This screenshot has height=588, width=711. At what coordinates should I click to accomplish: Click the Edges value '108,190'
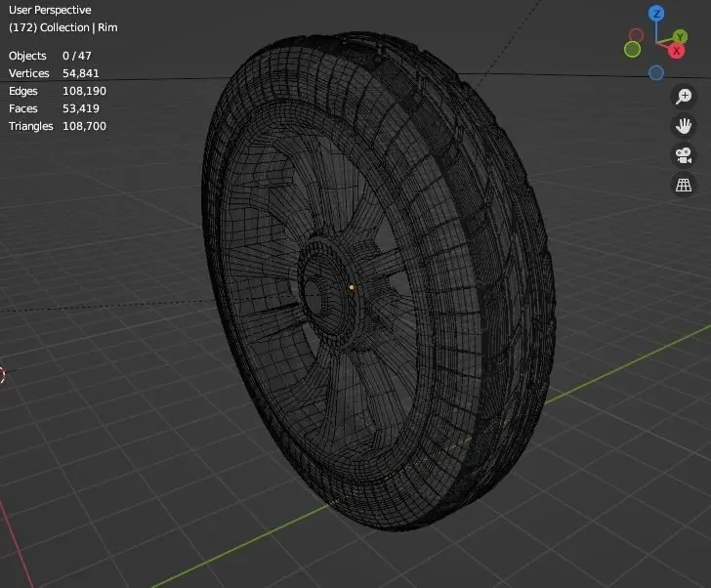(x=84, y=91)
